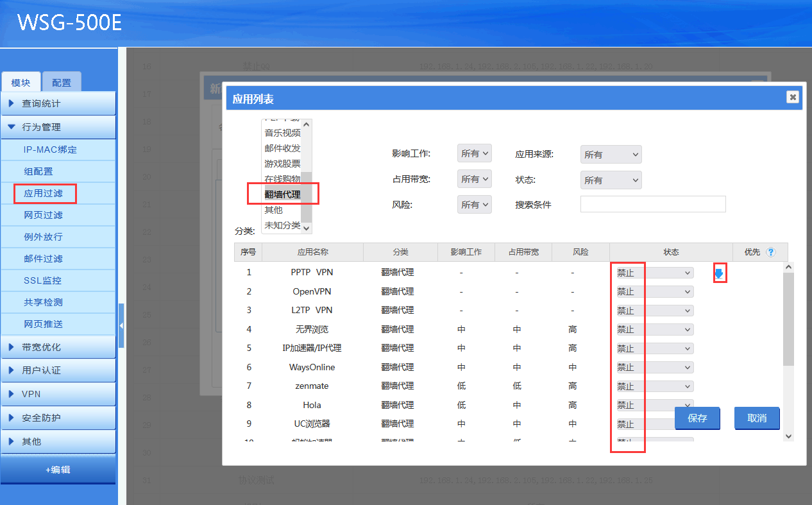
Task: Open status dropdown for OpenVPN
Action: coord(653,292)
